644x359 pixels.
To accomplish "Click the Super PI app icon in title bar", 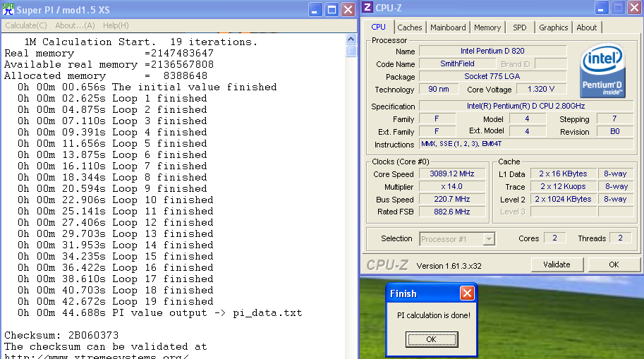I will point(8,9).
